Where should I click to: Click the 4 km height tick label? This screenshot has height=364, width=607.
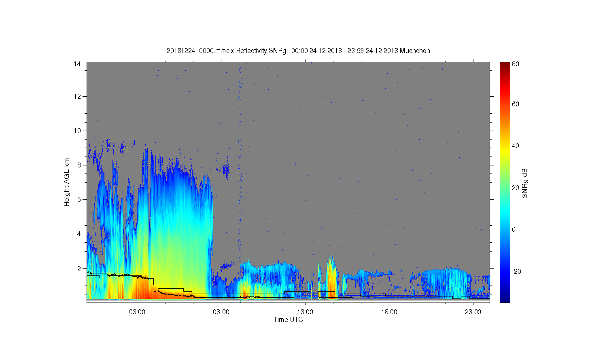(x=79, y=234)
